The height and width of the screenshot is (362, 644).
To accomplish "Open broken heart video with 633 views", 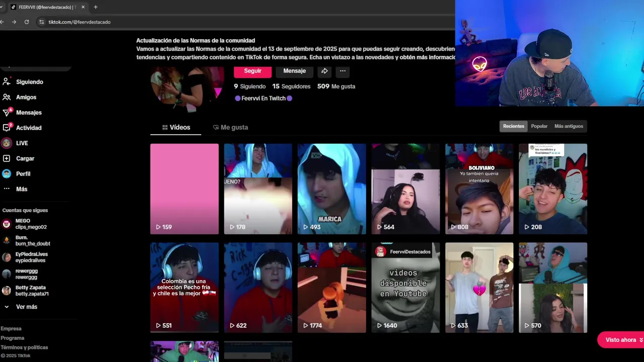I will (479, 288).
